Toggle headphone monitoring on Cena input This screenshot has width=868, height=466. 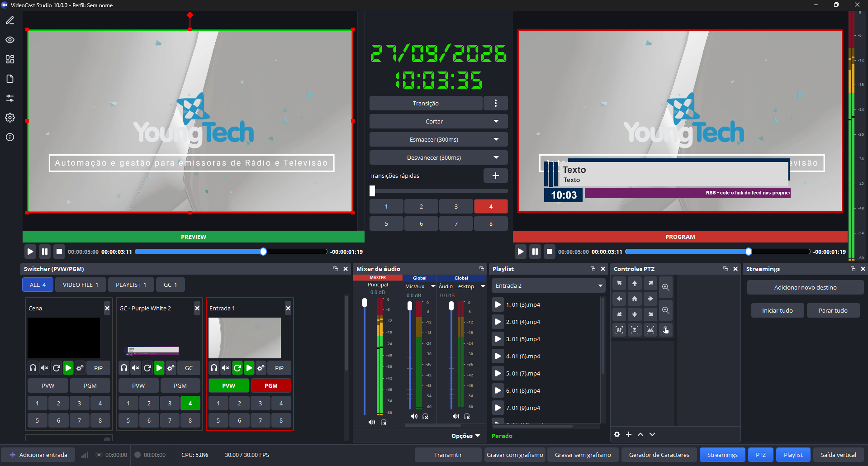pos(33,368)
